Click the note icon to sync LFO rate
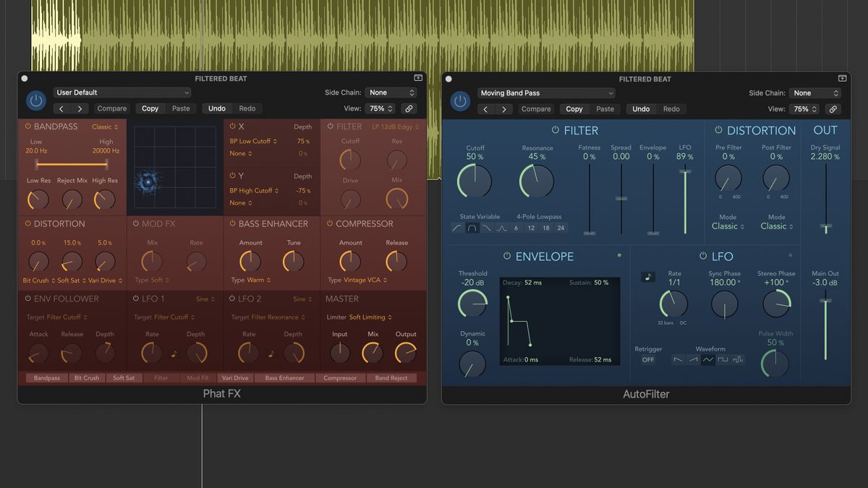 coord(648,276)
